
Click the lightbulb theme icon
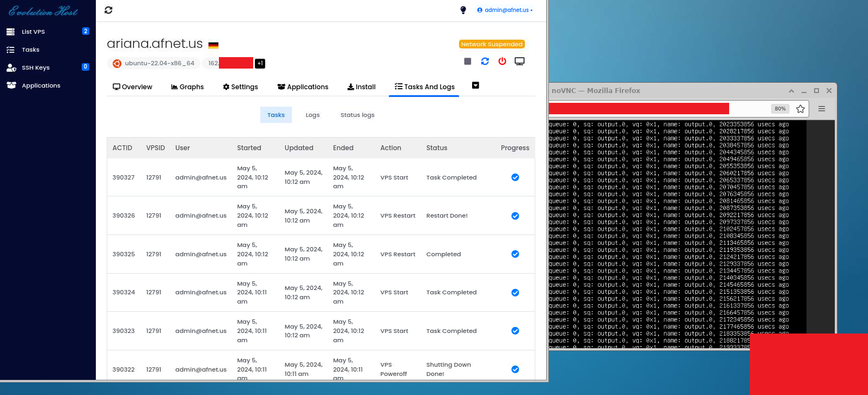463,10
